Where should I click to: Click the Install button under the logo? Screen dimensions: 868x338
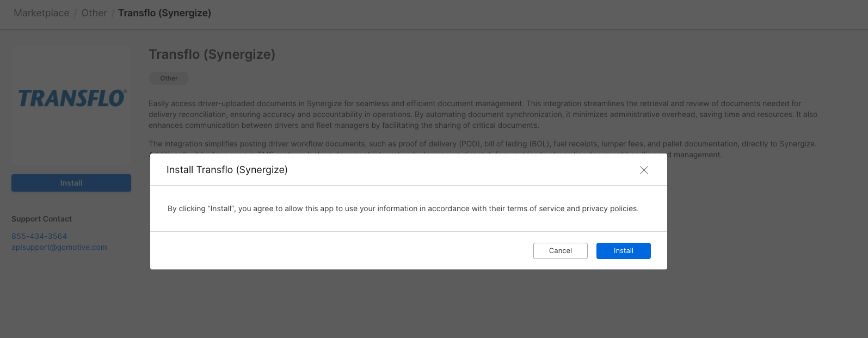[71, 183]
